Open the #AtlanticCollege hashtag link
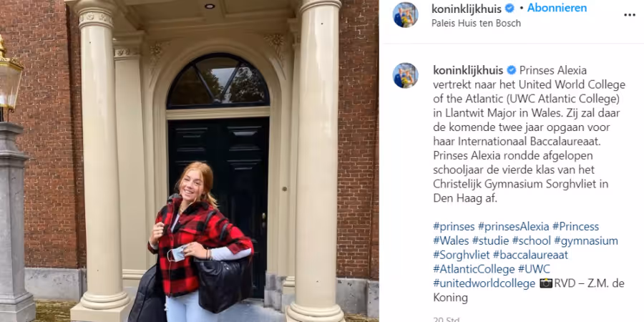This screenshot has height=322, width=644. click(474, 270)
